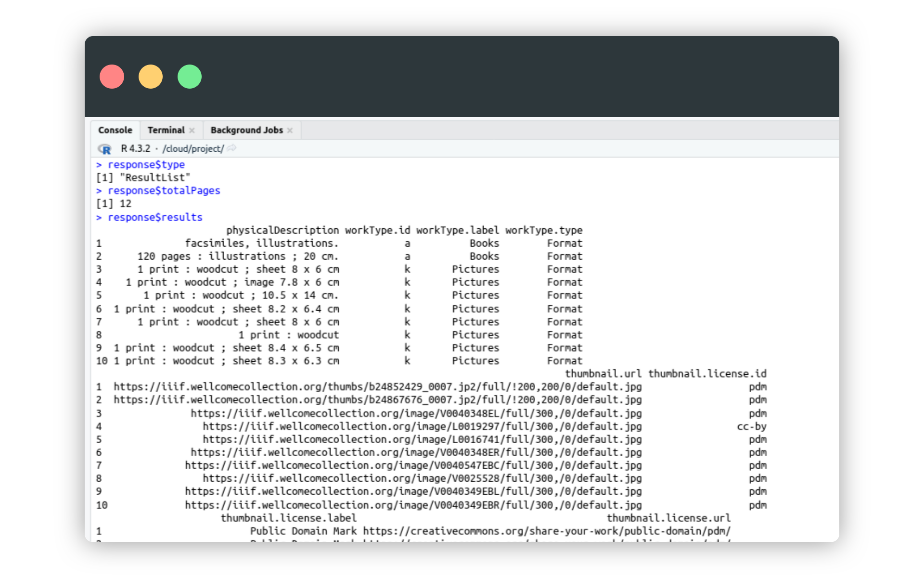Click the yellow window minimize circle

[151, 77]
